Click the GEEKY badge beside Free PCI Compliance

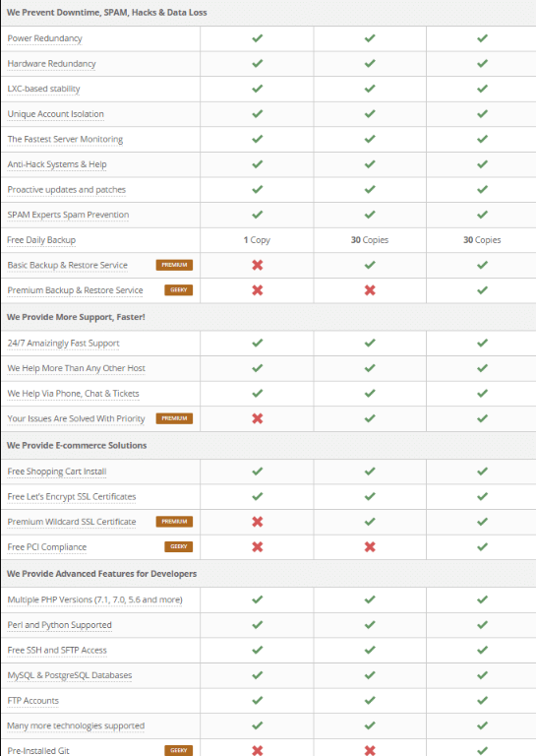179,546
